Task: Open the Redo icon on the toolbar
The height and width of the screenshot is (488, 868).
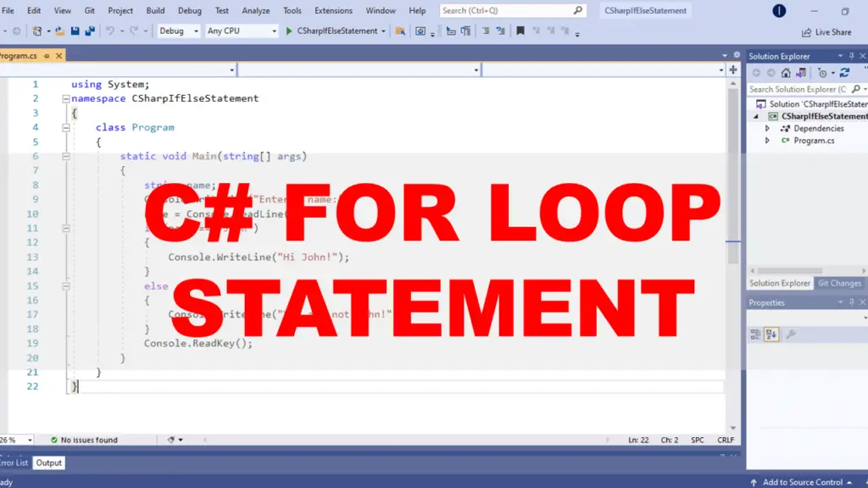Action: pos(132,30)
